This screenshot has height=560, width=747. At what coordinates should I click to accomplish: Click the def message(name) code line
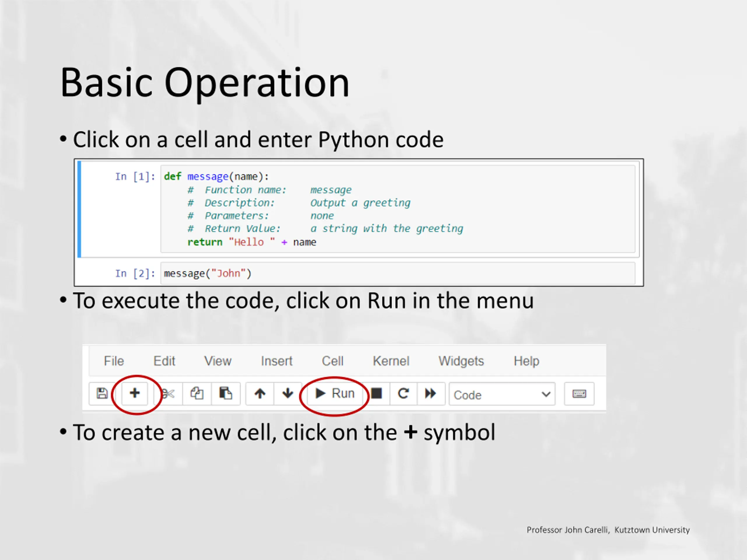pyautogui.click(x=217, y=176)
